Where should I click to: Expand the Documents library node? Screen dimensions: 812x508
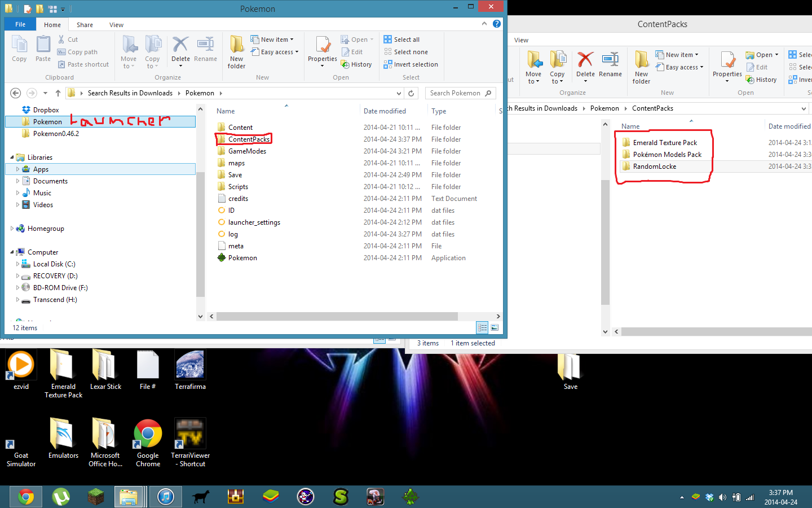pyautogui.click(x=17, y=181)
